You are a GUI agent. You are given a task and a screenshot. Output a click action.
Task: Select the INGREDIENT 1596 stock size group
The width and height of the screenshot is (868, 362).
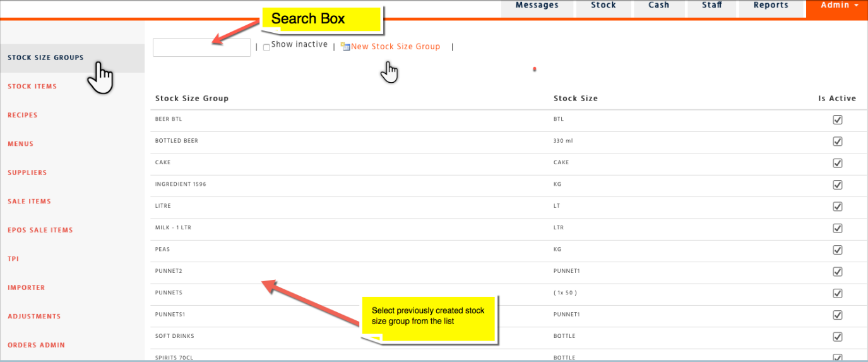(181, 184)
